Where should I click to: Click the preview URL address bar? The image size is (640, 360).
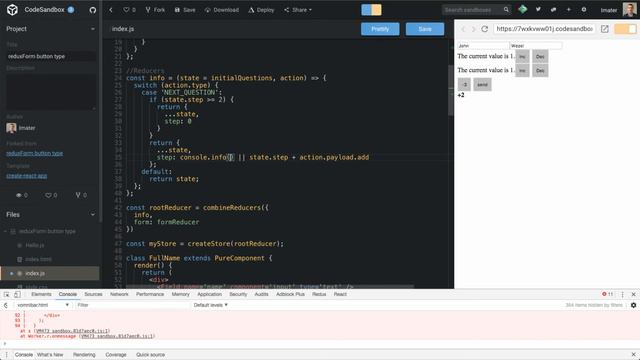pyautogui.click(x=544, y=29)
